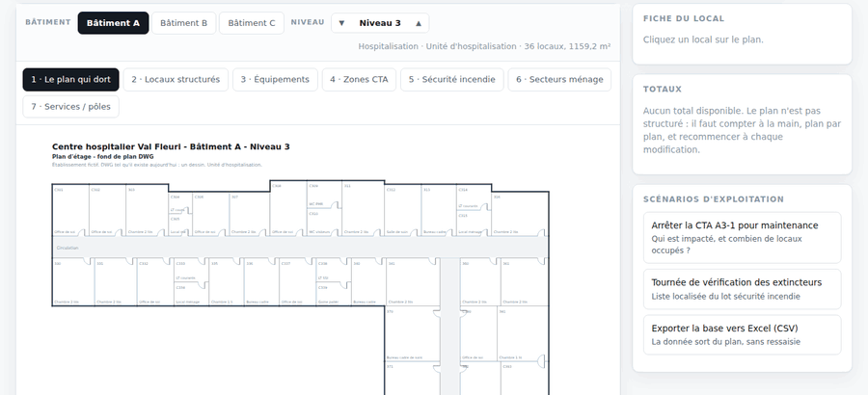Run scenario Arrêter la CTA A3-1 pour maintenance

click(742, 237)
